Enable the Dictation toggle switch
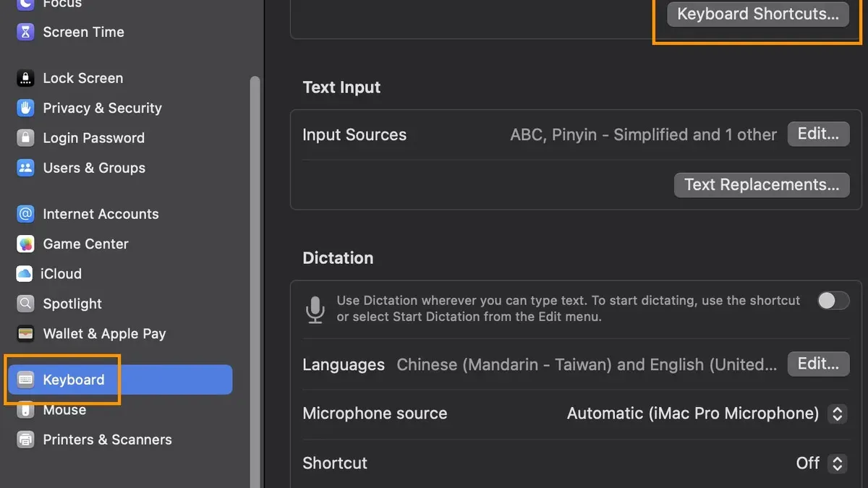Screen dimensions: 868x488 pyautogui.click(x=833, y=301)
